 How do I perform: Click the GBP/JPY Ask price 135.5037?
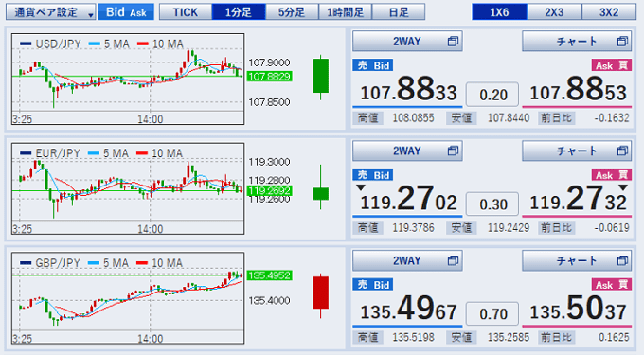point(578,309)
